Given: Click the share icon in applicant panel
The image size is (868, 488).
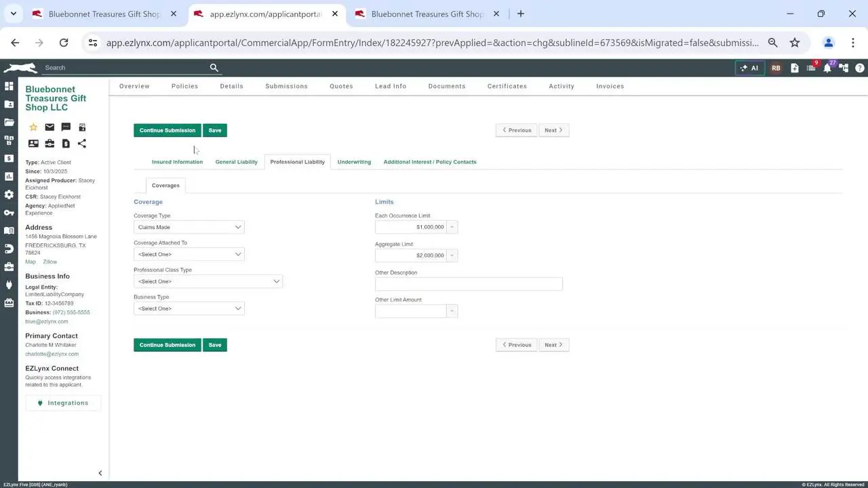Looking at the screenshot, I should [x=82, y=144].
